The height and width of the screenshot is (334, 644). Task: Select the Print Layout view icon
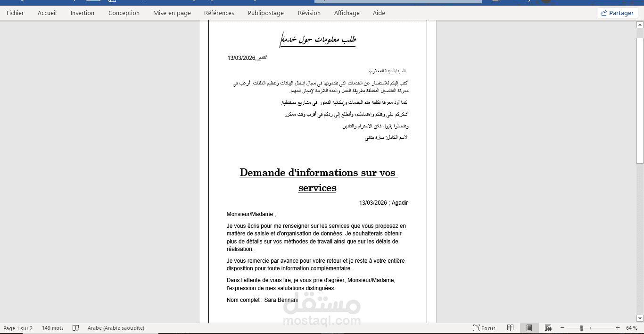pyautogui.click(x=529, y=328)
